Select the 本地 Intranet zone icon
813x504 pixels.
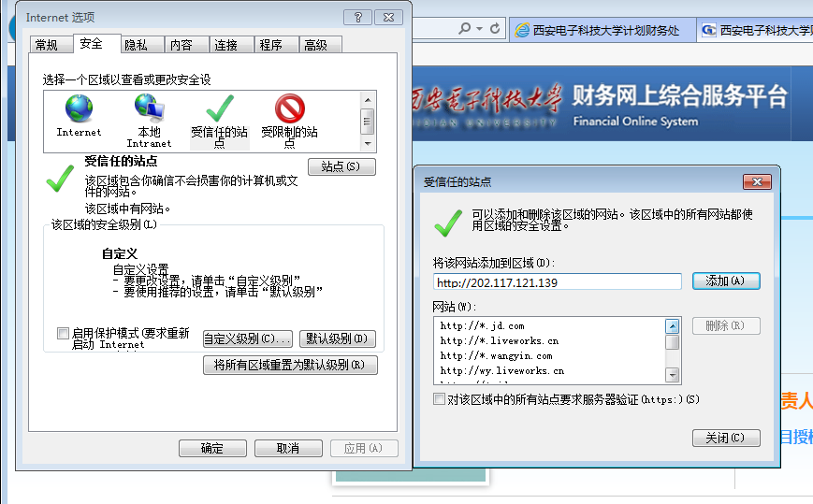pyautogui.click(x=149, y=110)
